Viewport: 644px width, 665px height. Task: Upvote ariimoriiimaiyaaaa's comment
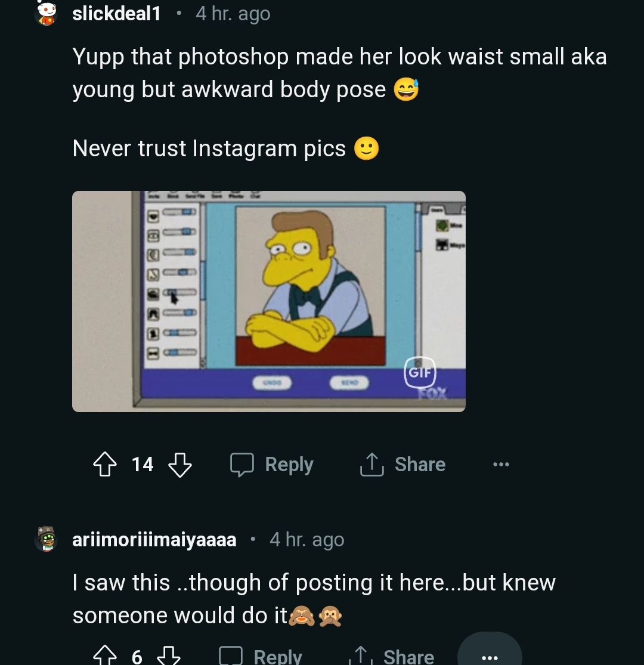point(105,656)
